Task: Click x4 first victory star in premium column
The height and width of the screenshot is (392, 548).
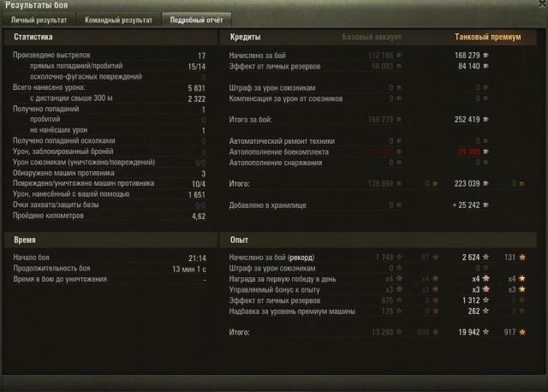Action: [485, 278]
